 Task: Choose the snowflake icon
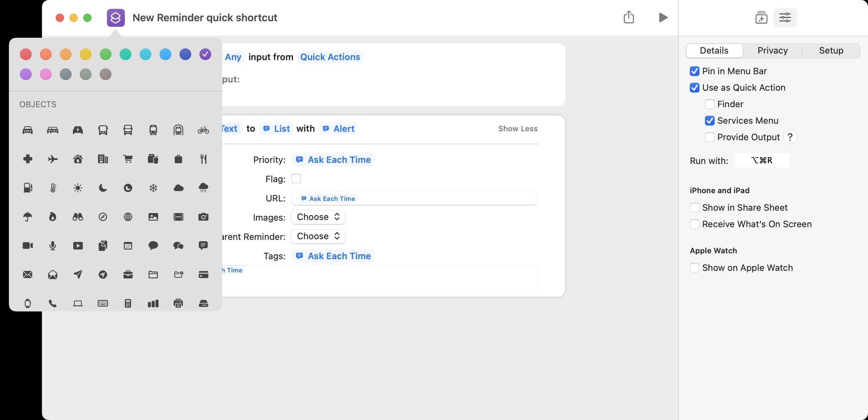[x=153, y=188]
